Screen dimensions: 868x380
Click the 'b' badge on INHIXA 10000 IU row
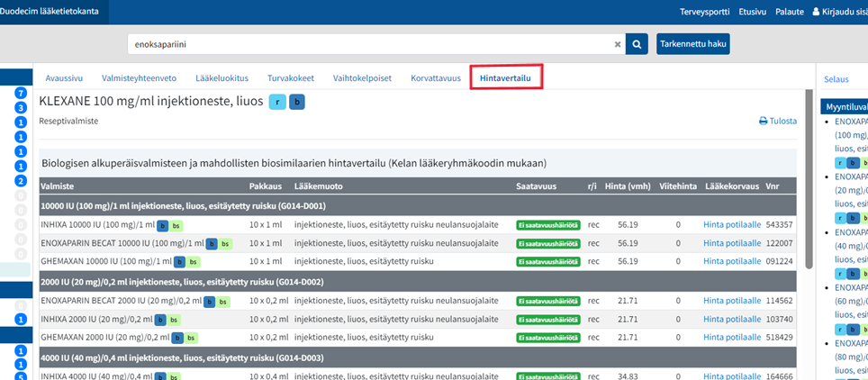(x=162, y=225)
